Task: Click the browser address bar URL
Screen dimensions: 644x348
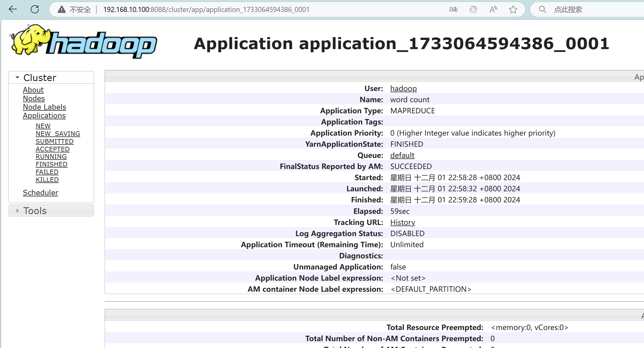Action: 206,9
